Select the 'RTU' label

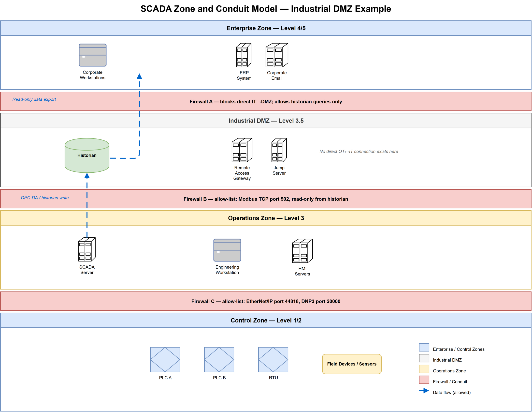pos(273,378)
